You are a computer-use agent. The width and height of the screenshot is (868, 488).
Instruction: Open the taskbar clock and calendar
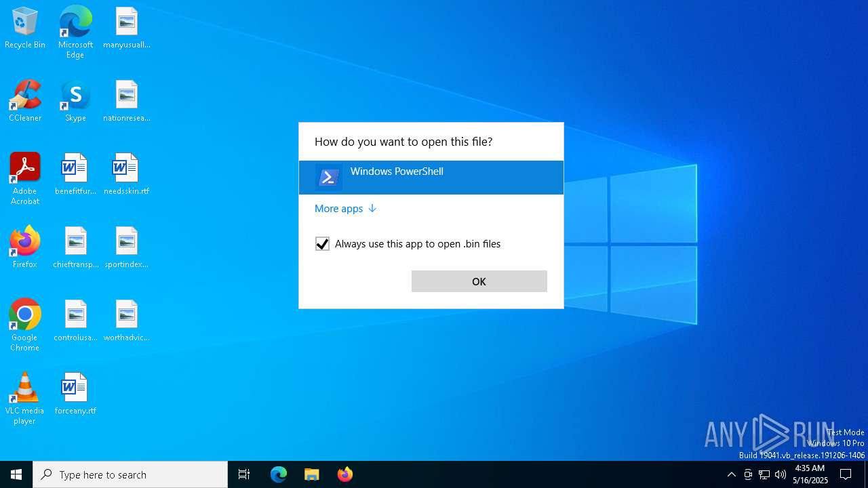tap(810, 474)
